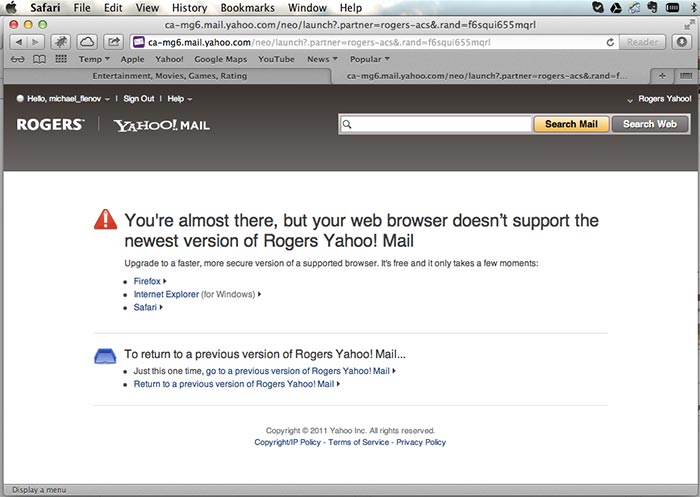Open the Copyright/IP Policy link
The height and width of the screenshot is (497, 700).
[x=288, y=442]
